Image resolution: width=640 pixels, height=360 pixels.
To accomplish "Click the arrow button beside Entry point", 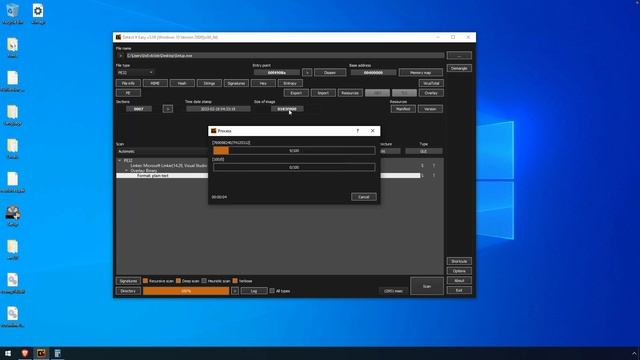I will (x=307, y=72).
